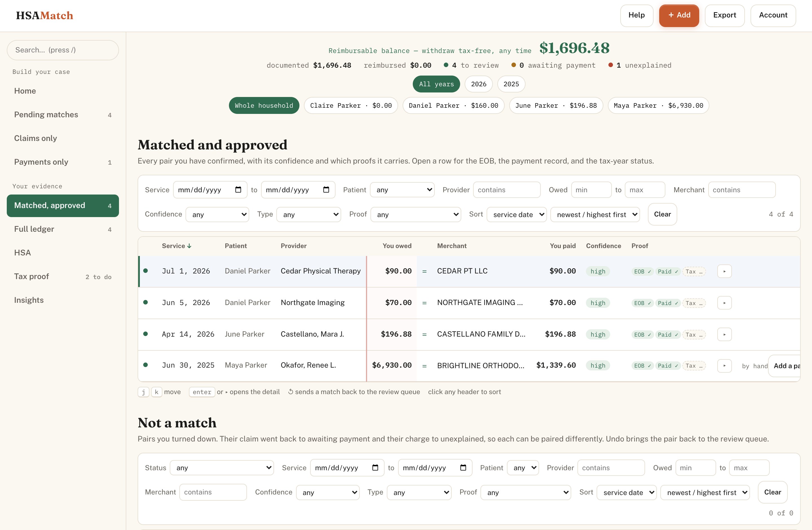812x530 pixels.
Task: Select Whole household pill
Action: 264,105
